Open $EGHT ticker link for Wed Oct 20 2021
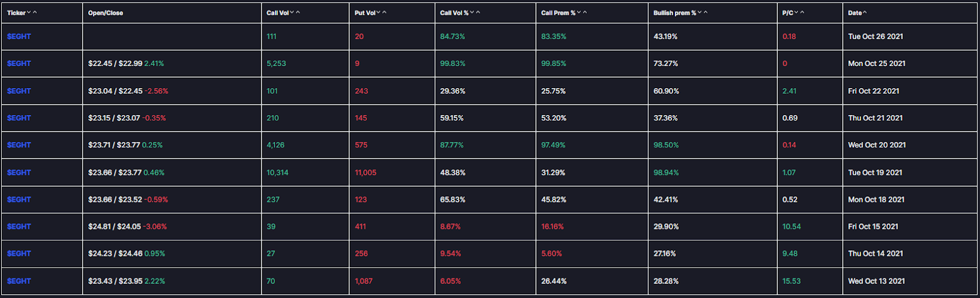980x298 pixels. [x=19, y=145]
